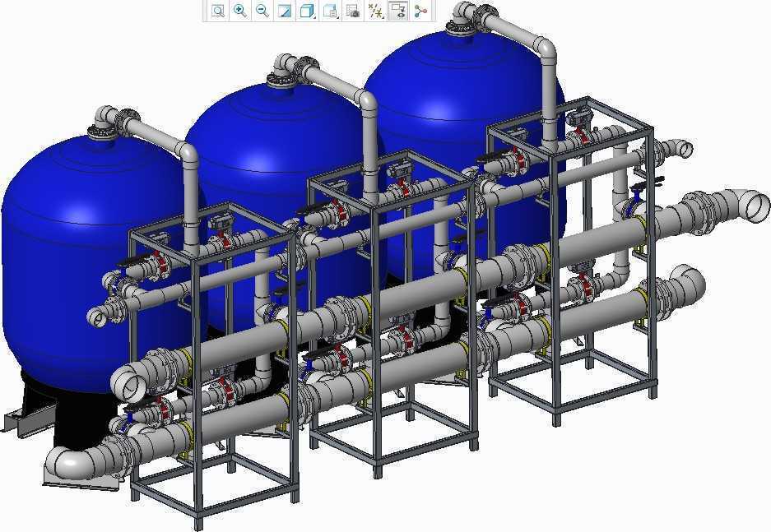Open the view orientation cube
The height and width of the screenshot is (532, 771).
pos(307,11)
